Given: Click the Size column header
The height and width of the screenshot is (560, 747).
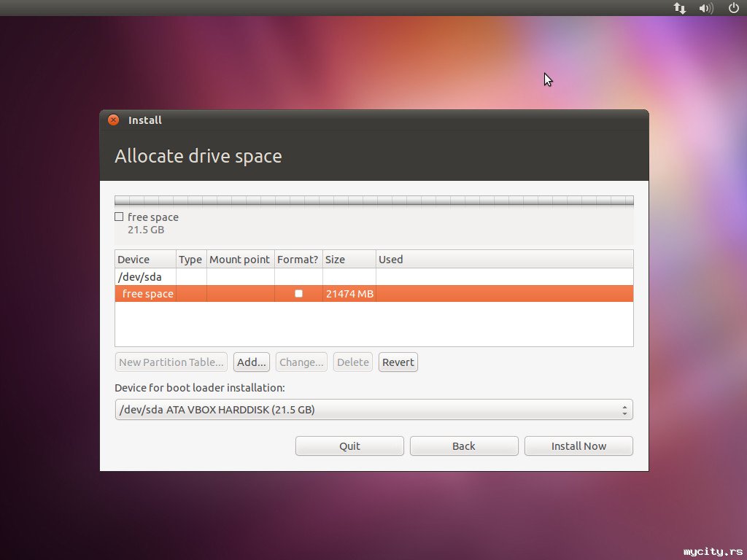Looking at the screenshot, I should 349,259.
